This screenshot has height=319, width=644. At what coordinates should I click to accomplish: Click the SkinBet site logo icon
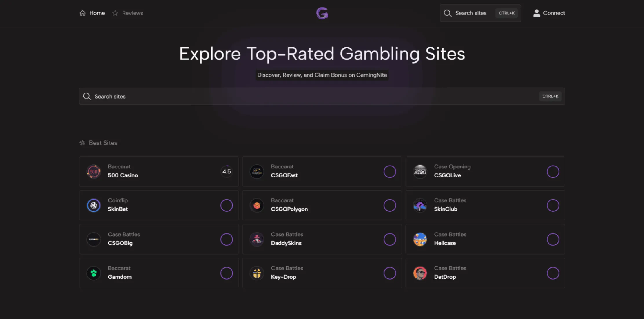[94, 205]
